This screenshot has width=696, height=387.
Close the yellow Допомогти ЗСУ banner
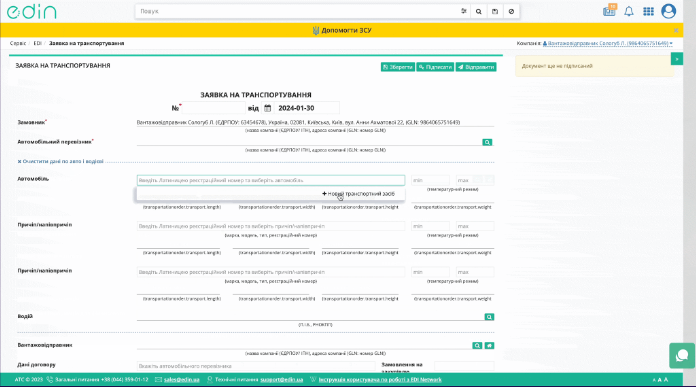[676, 30]
